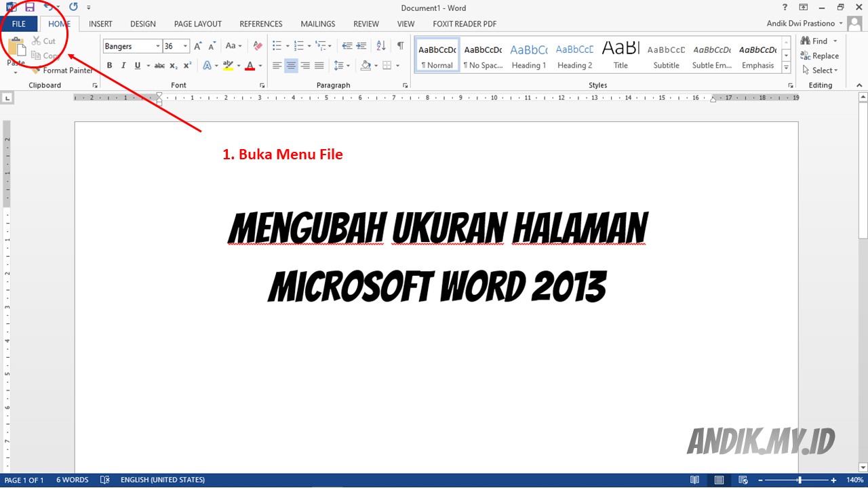The image size is (868, 488).
Task: Click the zoom slider handle
Action: click(x=800, y=480)
